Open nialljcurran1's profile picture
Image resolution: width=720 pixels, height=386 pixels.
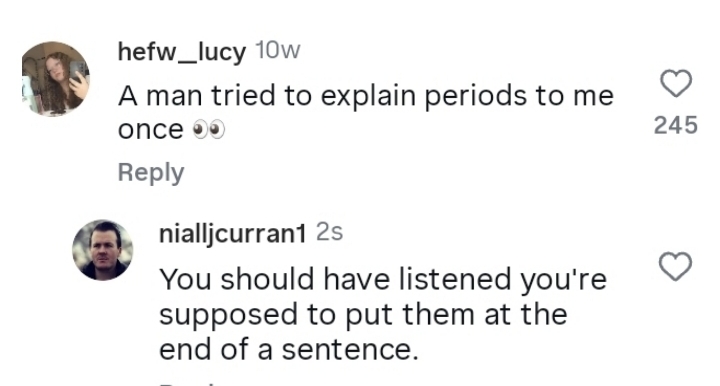coord(103,250)
